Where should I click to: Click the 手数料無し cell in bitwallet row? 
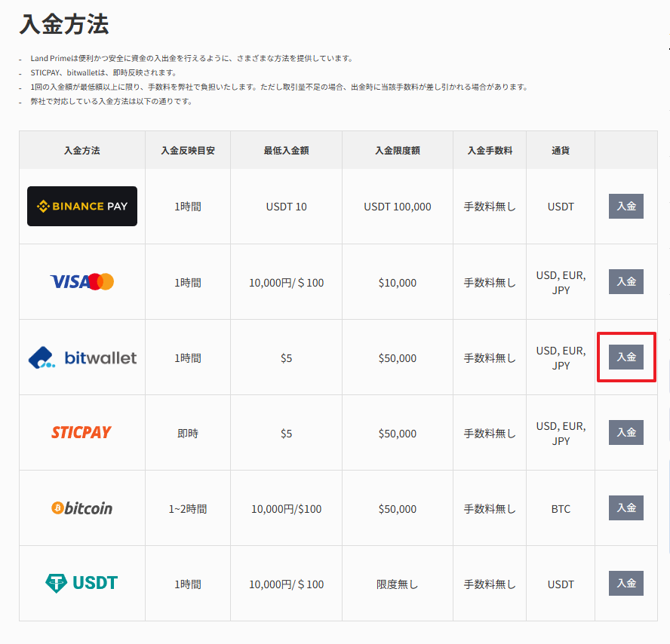coord(490,358)
